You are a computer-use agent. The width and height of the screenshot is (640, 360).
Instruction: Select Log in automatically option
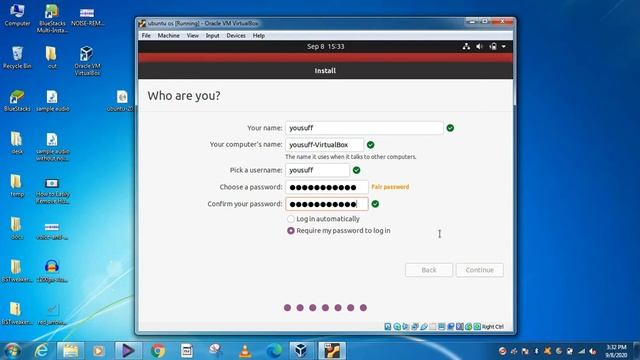[x=324, y=219]
